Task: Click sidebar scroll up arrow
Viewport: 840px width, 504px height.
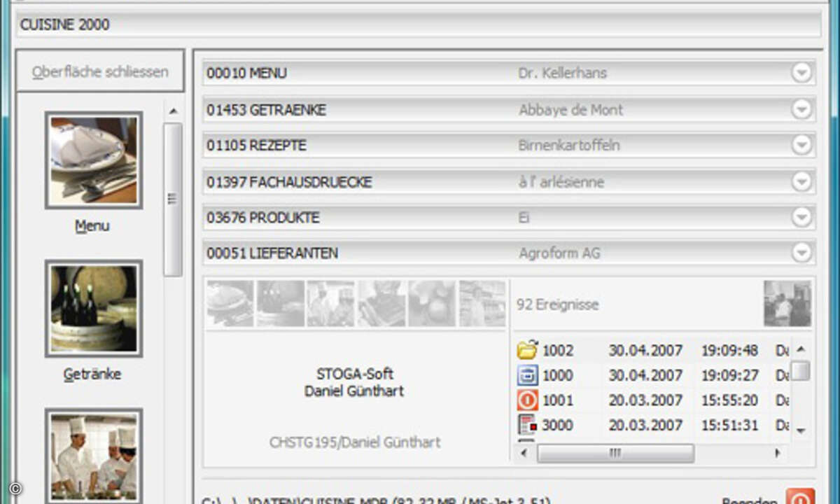Action: tap(173, 111)
